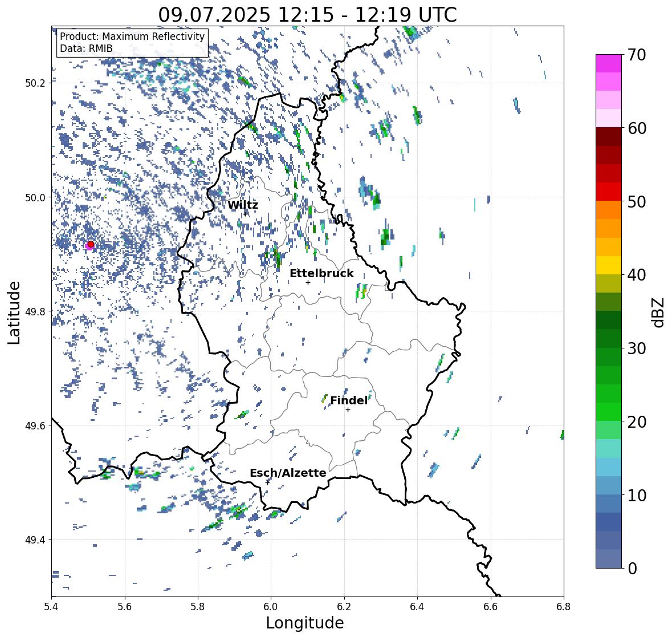Click the 30 tick on the colorbar
The image size is (672, 637).
click(x=637, y=348)
